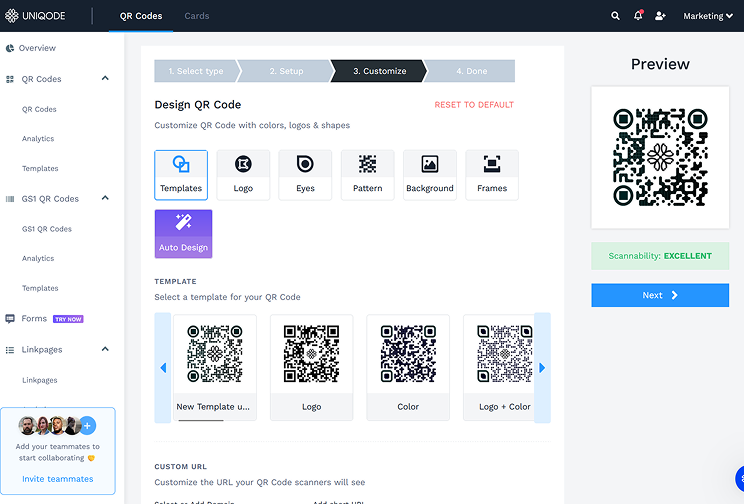Collapse the GS1 QR Codes section

pyautogui.click(x=105, y=198)
